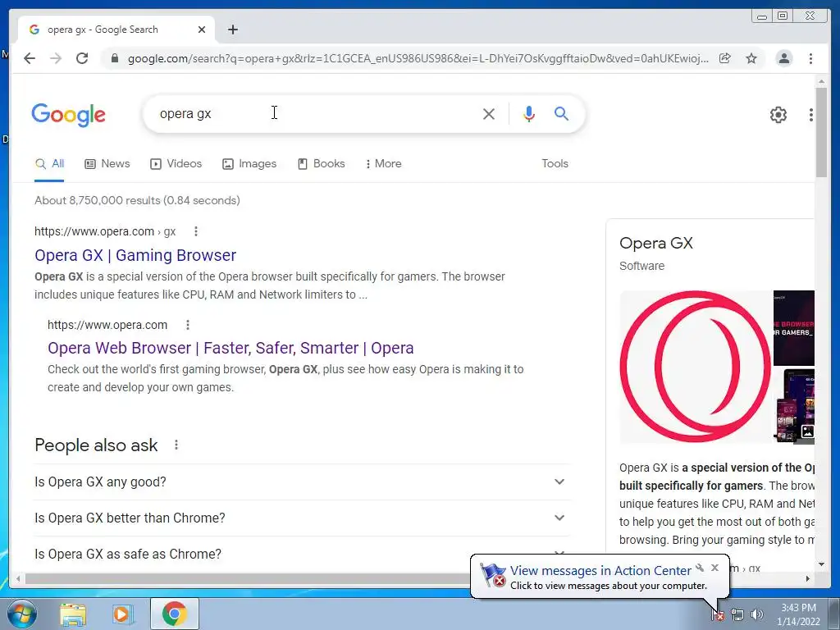This screenshot has height=630, width=840.
Task: Open the Chrome profile avatar
Action: (783, 58)
